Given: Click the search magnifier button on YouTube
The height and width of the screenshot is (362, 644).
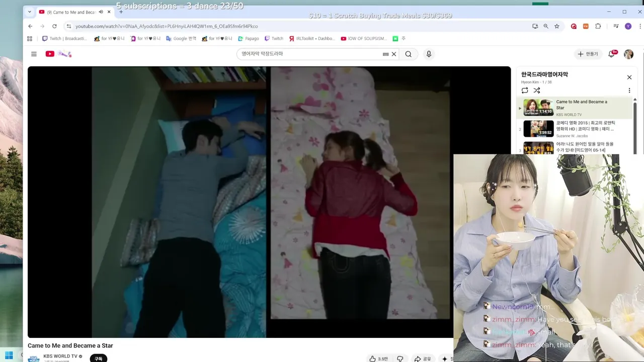Looking at the screenshot, I should click(x=409, y=54).
